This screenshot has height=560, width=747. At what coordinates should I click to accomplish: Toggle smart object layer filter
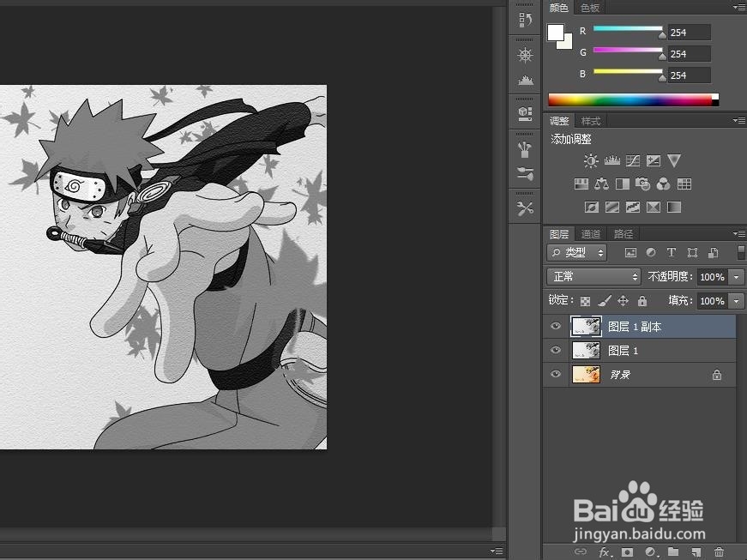tap(714, 253)
